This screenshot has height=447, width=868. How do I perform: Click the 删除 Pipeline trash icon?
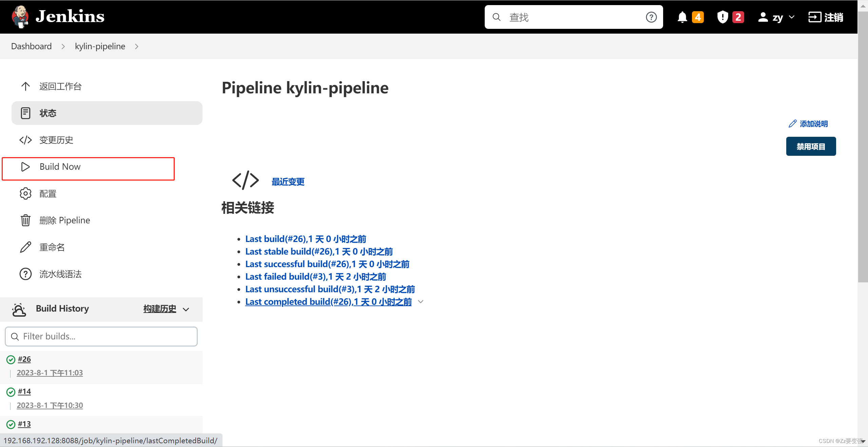(x=25, y=220)
